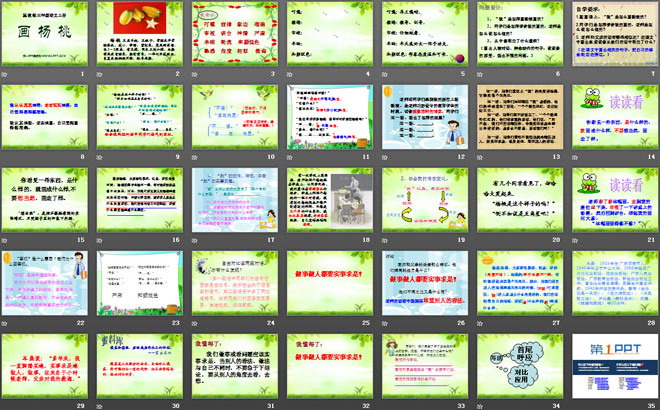This screenshot has width=660, height=410.
Task: Click the animation star under slide 17
Action: 195,240
